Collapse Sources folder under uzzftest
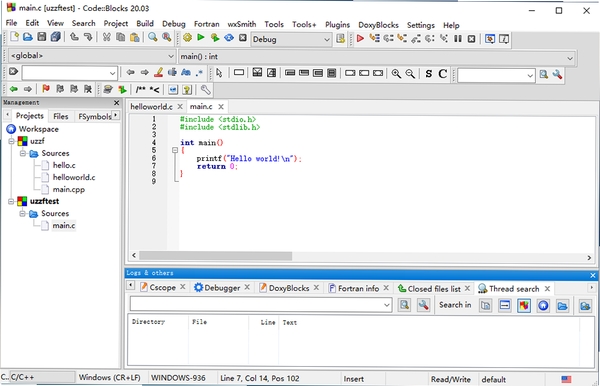Screen dimensions: 600x386 click(x=23, y=213)
